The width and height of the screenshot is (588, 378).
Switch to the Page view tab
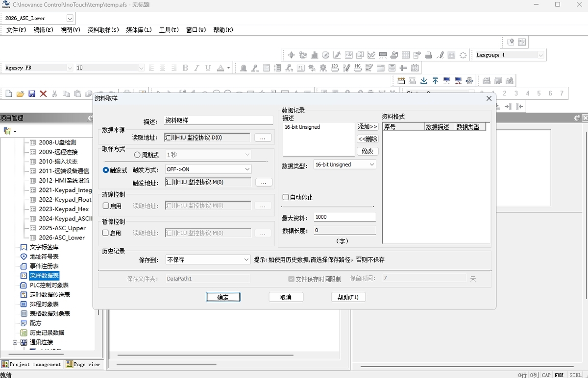click(83, 364)
